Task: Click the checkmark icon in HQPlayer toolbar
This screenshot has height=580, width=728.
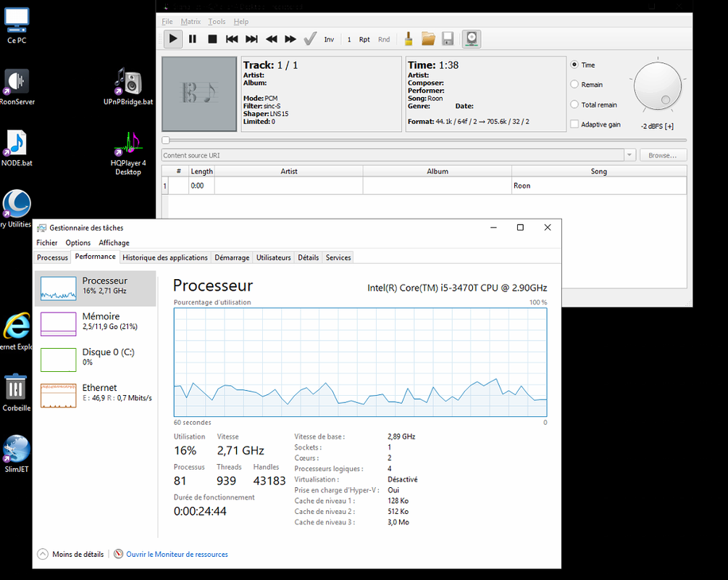Action: 310,39
